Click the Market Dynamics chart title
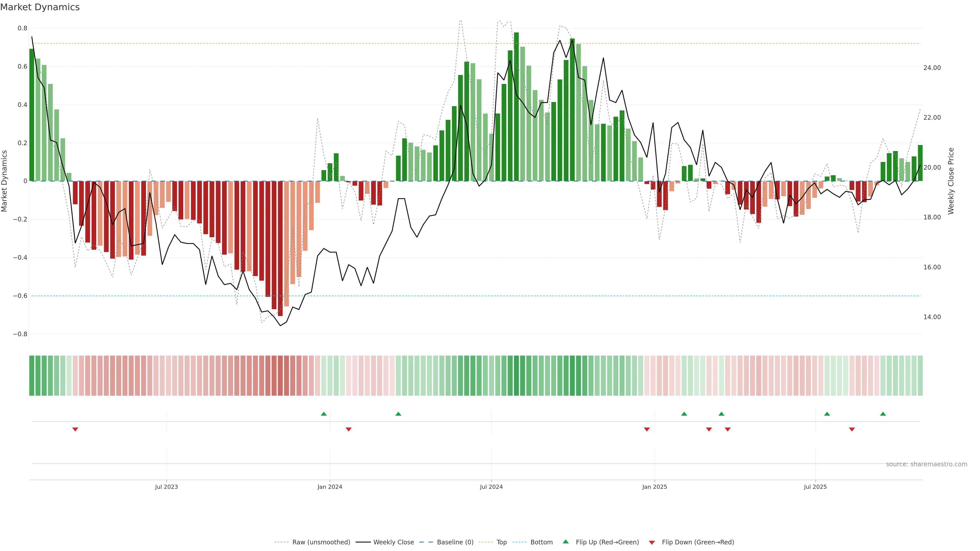The width and height of the screenshot is (980, 551). [x=40, y=7]
